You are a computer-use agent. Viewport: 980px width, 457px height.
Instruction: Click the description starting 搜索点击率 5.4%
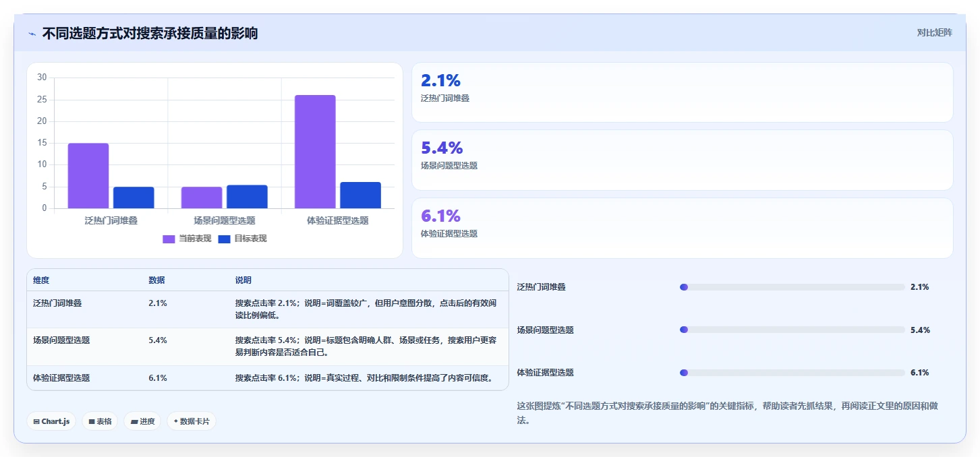[x=366, y=346]
